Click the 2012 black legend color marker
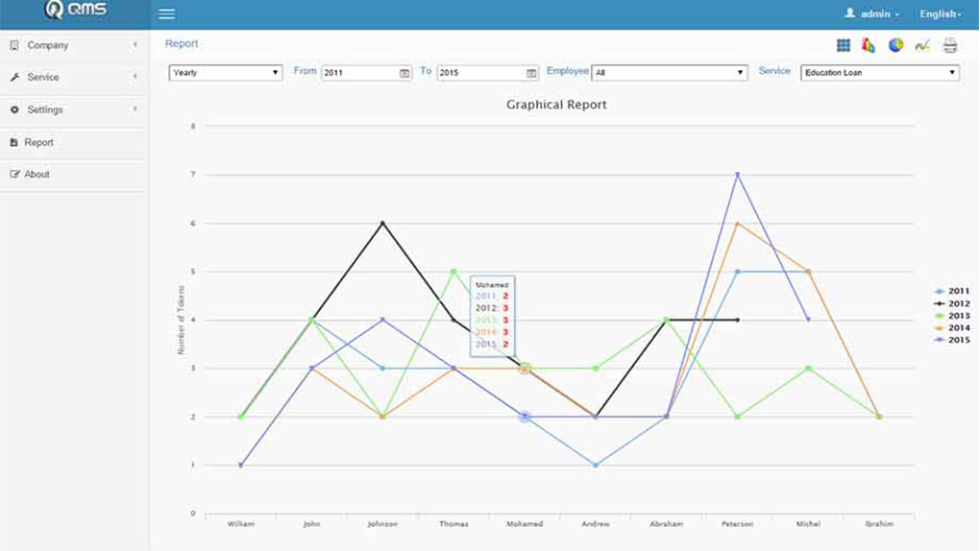Viewport: 980px width, 551px height. [940, 303]
